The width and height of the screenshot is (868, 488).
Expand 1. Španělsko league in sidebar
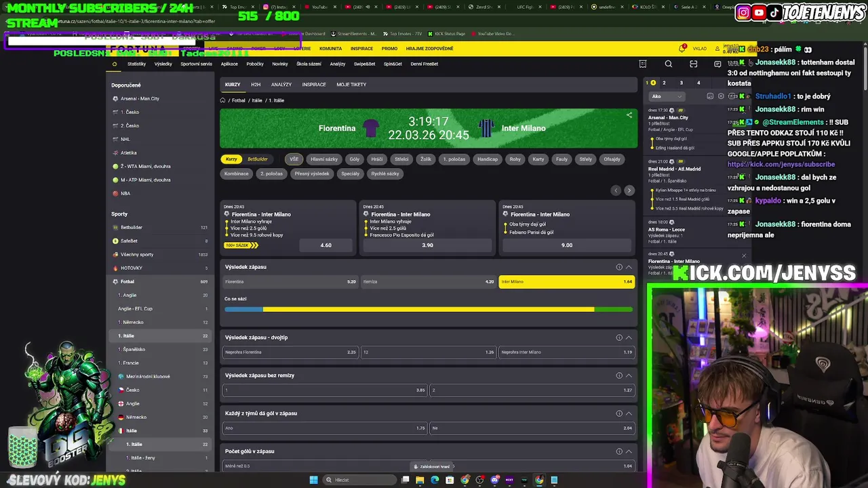(x=161, y=349)
